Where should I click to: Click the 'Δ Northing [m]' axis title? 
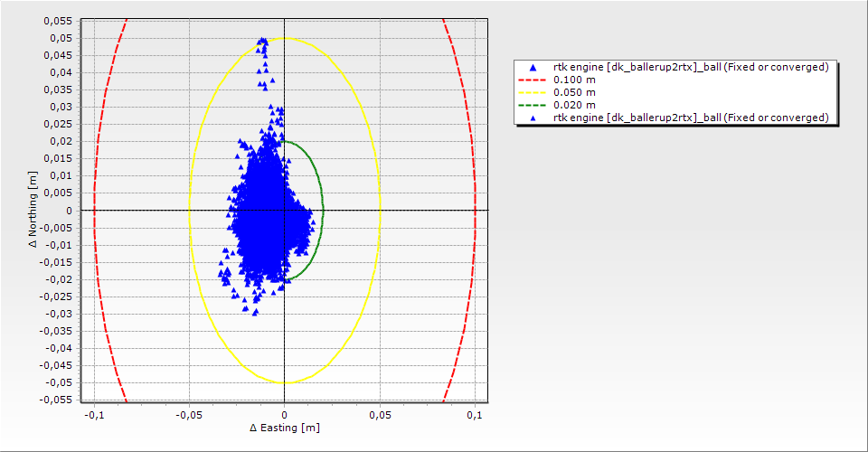(33, 209)
